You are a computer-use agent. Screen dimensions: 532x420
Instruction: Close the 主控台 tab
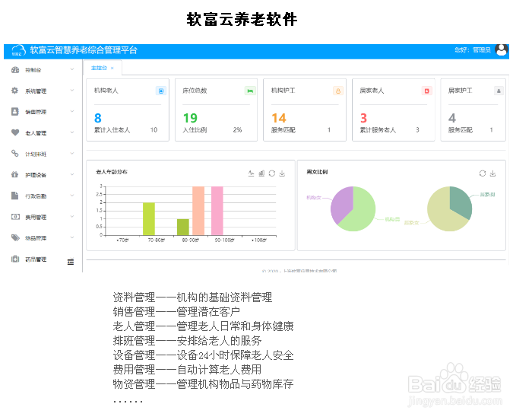112,68
